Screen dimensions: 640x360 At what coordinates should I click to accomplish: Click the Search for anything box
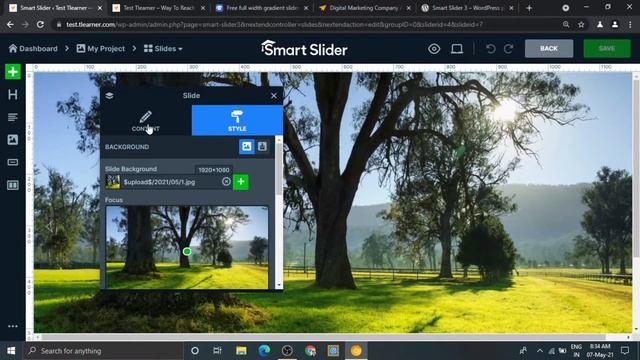103,351
